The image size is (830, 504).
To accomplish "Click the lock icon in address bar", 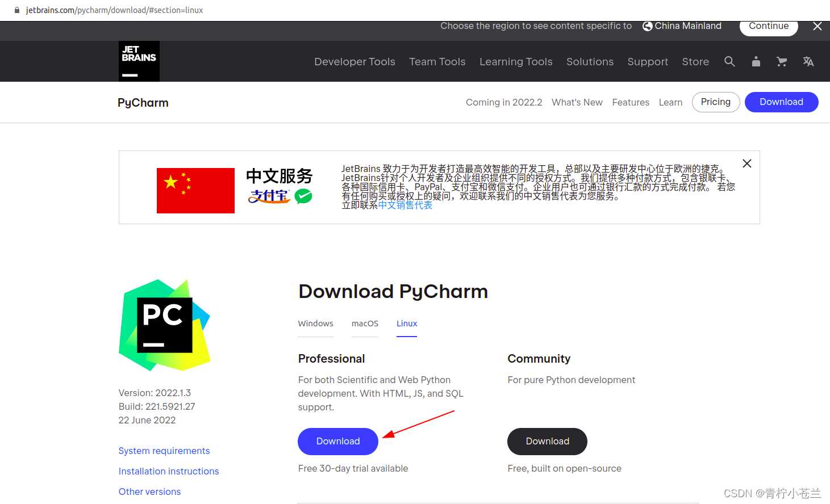I will coord(16,10).
